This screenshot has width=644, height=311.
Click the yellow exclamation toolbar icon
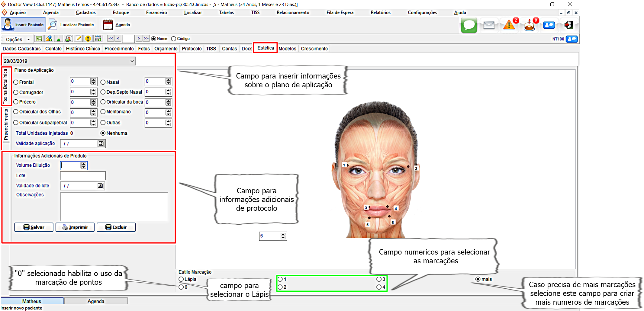coord(88,39)
